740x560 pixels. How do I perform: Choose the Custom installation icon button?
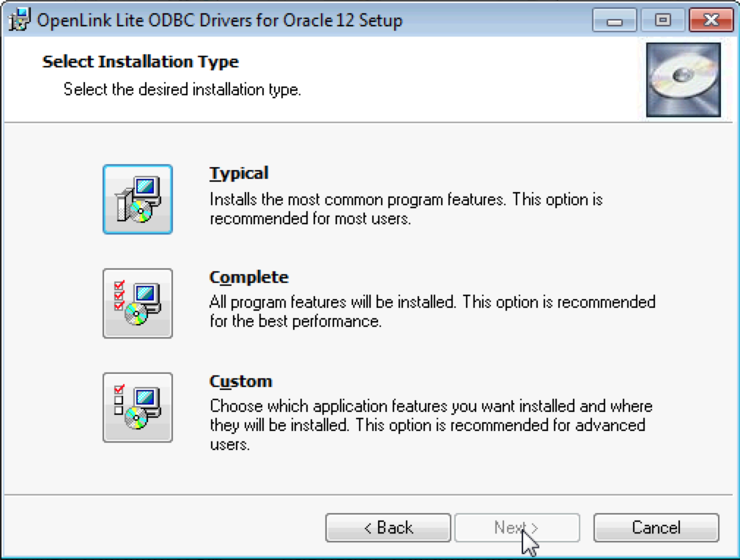tap(138, 408)
